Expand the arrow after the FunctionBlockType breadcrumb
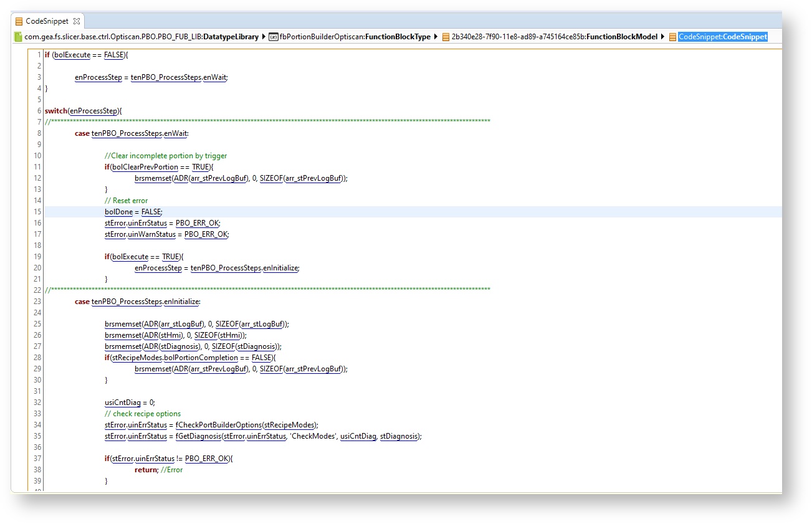Image resolution: width=812 pixels, height=524 pixels. [436, 37]
